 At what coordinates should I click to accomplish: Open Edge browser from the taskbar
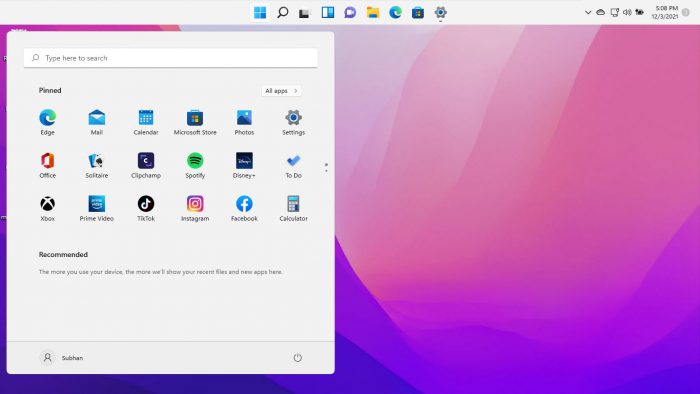395,12
